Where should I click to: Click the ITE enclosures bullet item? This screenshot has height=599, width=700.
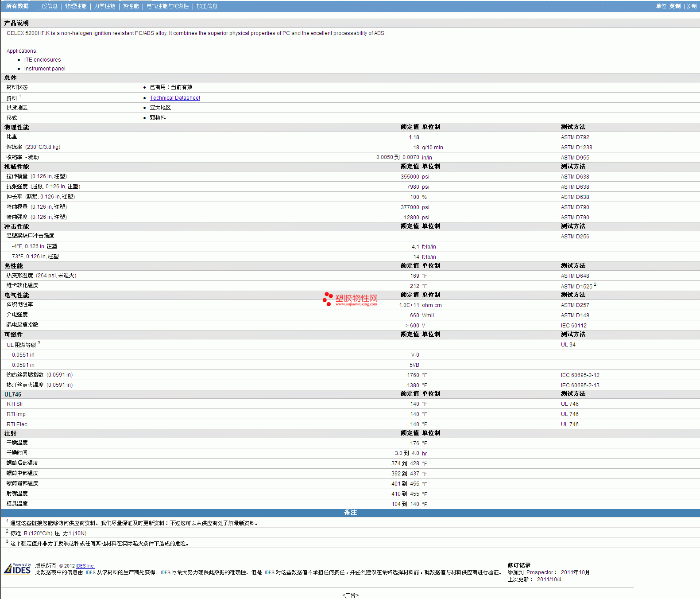[43, 60]
